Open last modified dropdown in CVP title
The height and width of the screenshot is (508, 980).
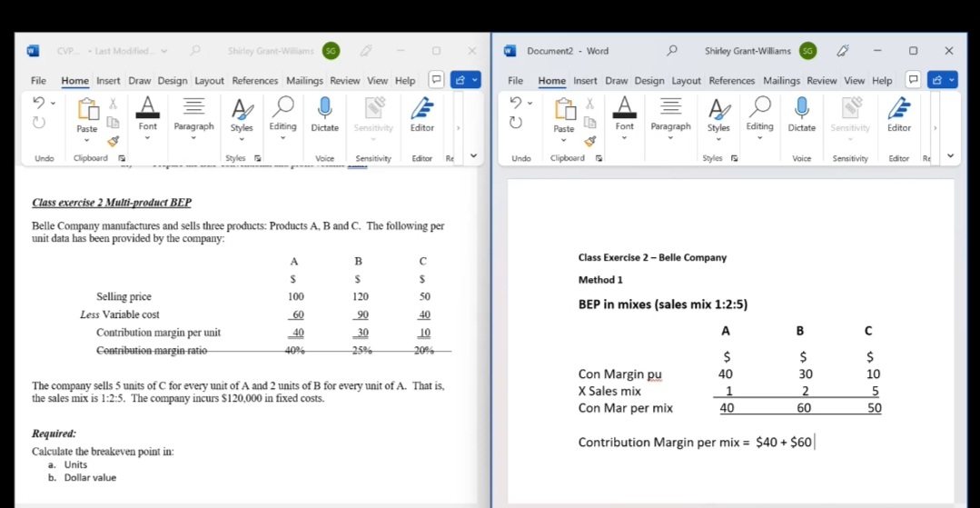[163, 51]
